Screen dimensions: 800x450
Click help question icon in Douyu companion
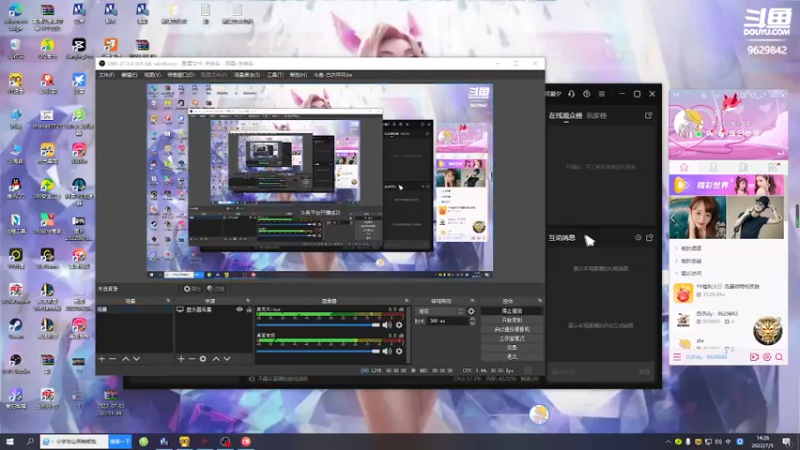click(x=587, y=94)
